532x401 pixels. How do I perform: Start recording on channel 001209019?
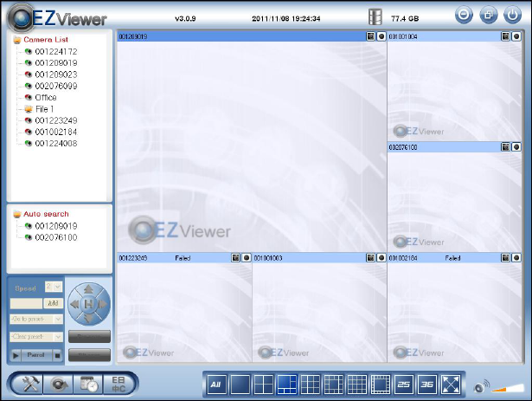381,36
